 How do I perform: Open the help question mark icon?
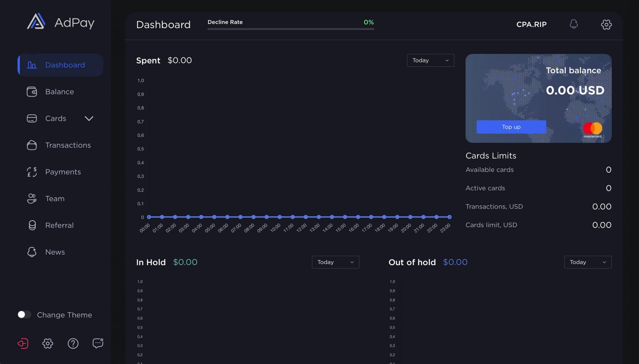pyautogui.click(x=73, y=343)
